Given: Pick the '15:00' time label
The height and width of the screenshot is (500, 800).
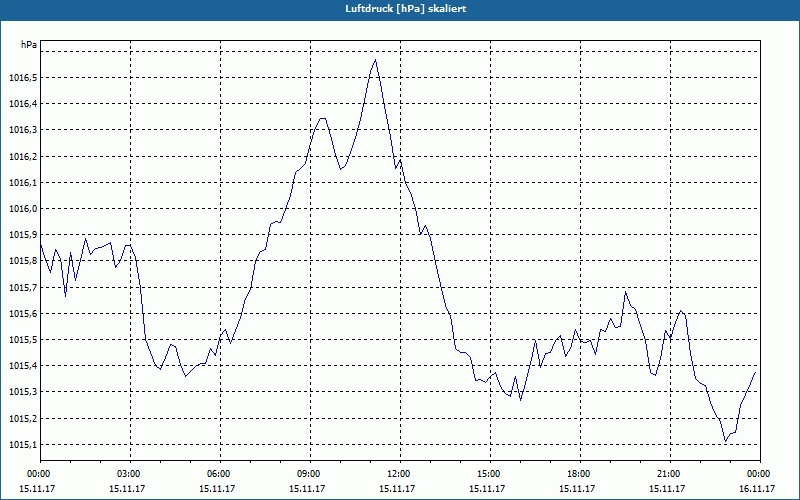Looking at the screenshot, I should (x=490, y=474).
